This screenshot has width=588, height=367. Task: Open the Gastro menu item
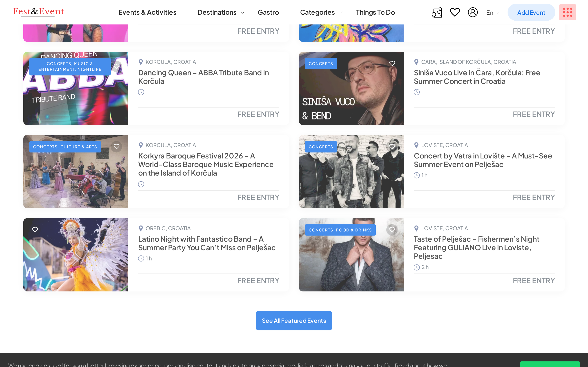[268, 12]
